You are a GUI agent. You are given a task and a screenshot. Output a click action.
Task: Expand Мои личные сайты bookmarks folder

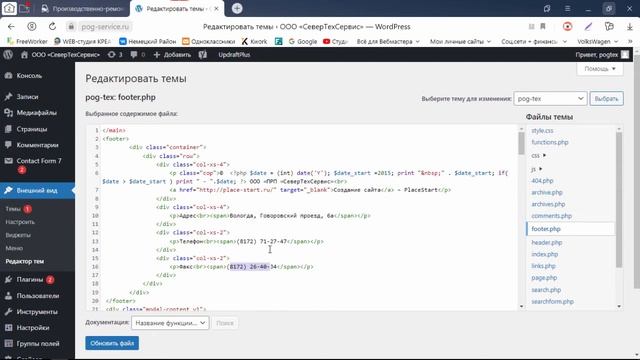click(x=460, y=42)
